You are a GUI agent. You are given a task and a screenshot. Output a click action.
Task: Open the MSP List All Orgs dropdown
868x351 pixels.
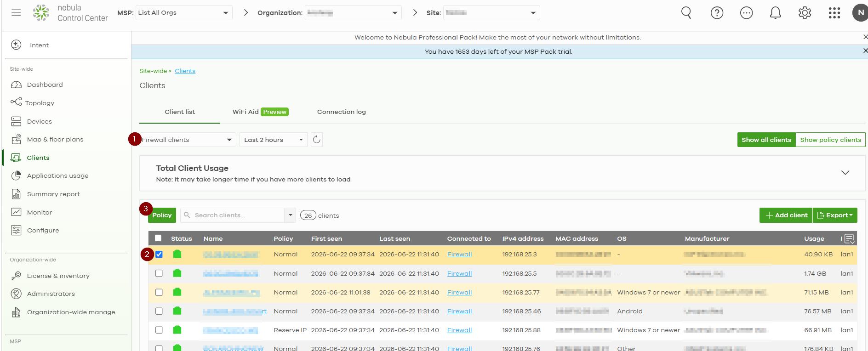coord(184,13)
